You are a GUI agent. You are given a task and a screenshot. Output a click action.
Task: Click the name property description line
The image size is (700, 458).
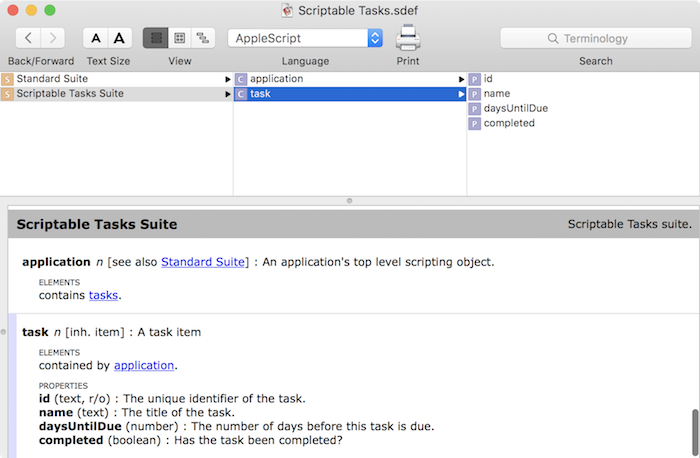click(x=137, y=412)
